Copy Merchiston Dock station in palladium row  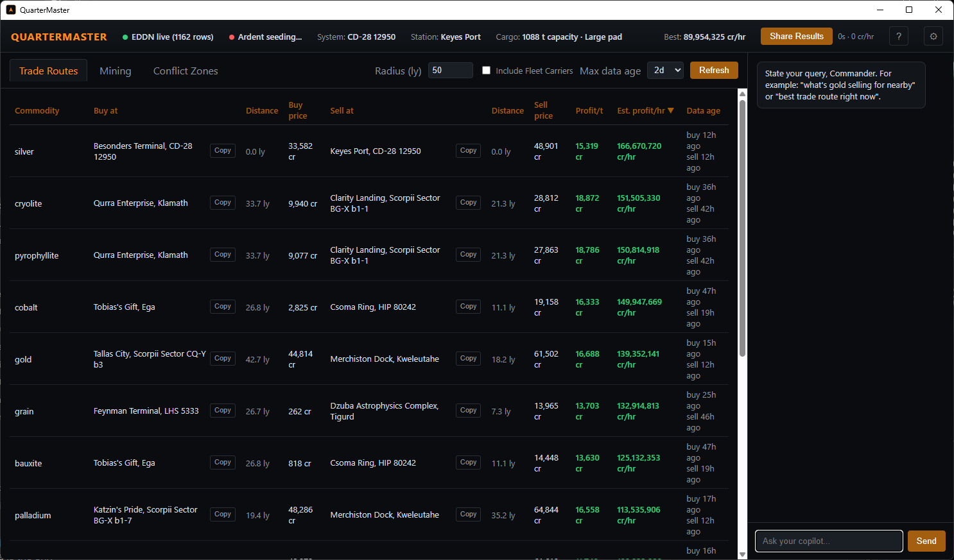point(469,514)
